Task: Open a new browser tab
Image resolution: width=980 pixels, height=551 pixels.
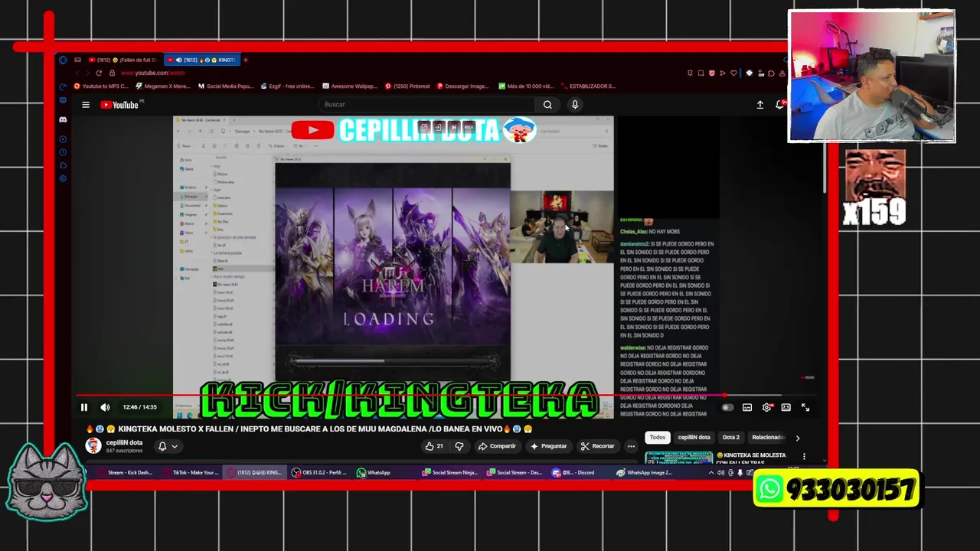Action: (x=245, y=60)
